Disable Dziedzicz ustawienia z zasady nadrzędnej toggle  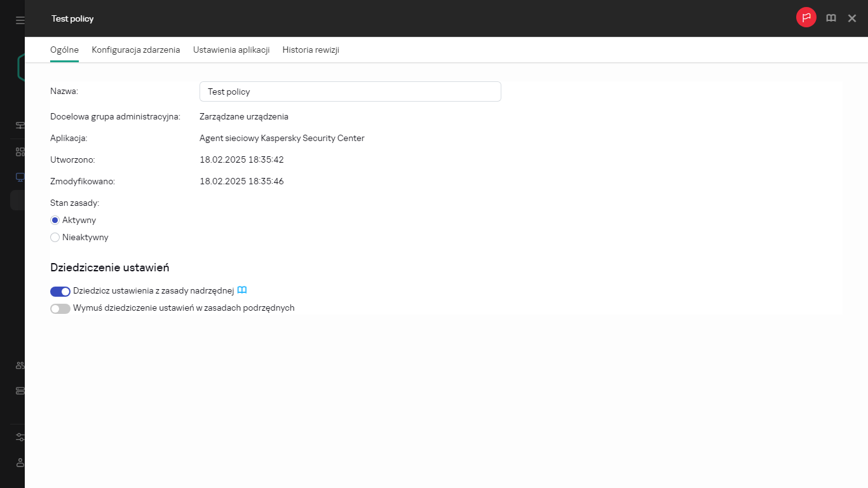(x=60, y=292)
